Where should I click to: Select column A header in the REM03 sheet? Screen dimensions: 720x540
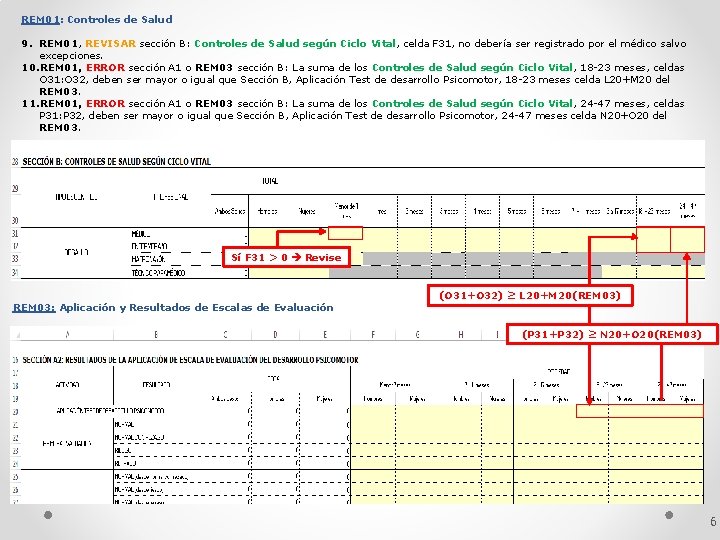click(67, 335)
